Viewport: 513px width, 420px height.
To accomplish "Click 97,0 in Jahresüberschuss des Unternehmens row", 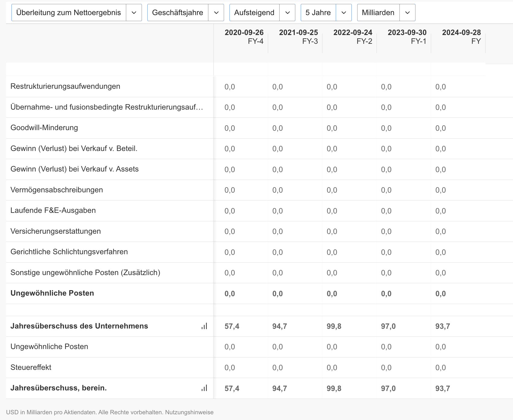I will [388, 326].
